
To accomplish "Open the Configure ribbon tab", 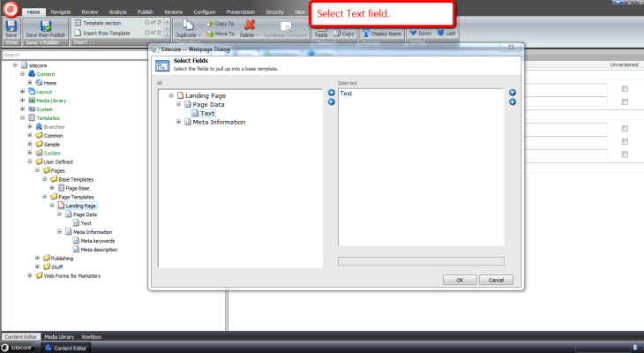I will (x=205, y=12).
